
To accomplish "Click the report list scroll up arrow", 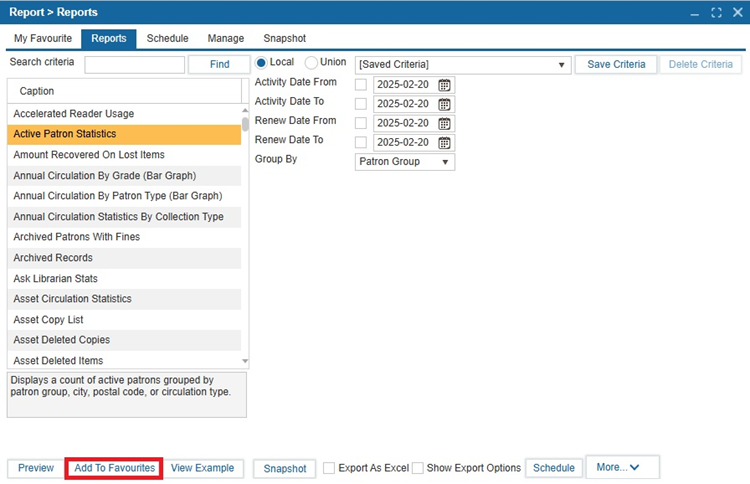I will pos(245,110).
